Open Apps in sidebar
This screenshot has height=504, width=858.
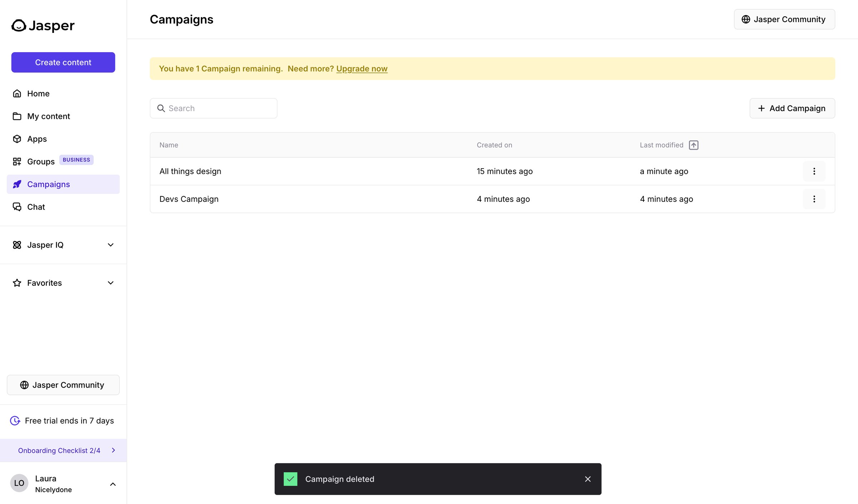tap(63, 139)
